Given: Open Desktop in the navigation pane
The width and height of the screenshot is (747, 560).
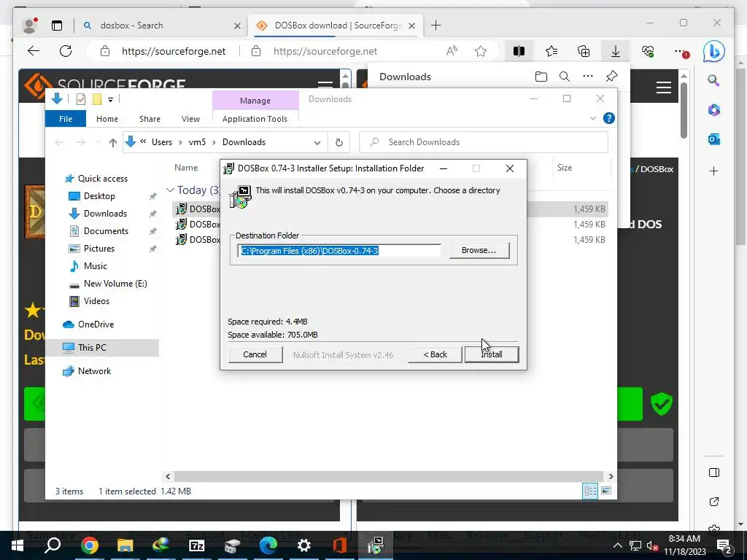Looking at the screenshot, I should click(x=99, y=195).
